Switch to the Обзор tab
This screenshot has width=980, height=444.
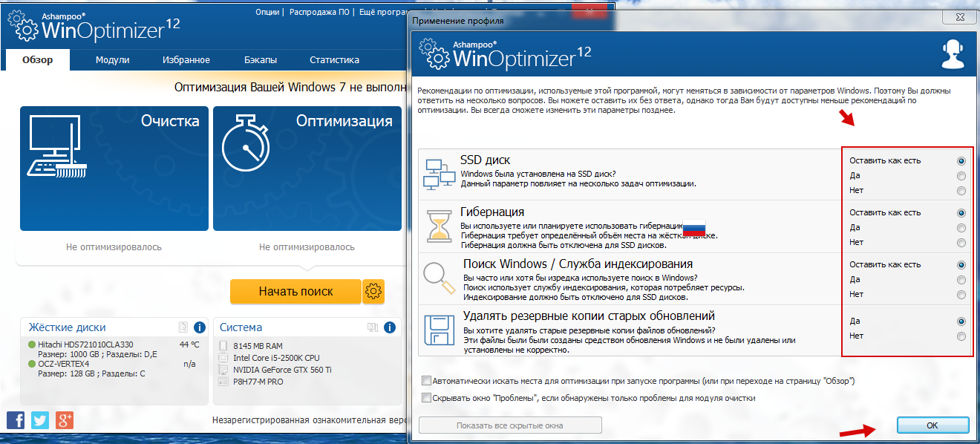click(x=37, y=60)
